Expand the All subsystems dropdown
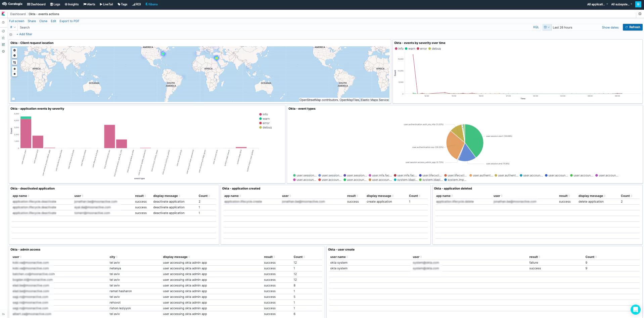The height and width of the screenshot is (318, 644). coord(622,4)
